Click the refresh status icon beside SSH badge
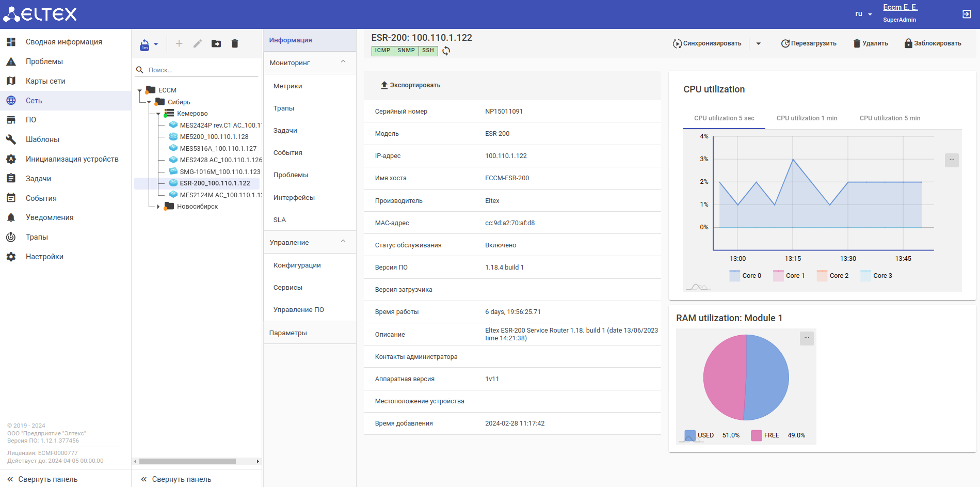This screenshot has width=980, height=487. click(446, 51)
